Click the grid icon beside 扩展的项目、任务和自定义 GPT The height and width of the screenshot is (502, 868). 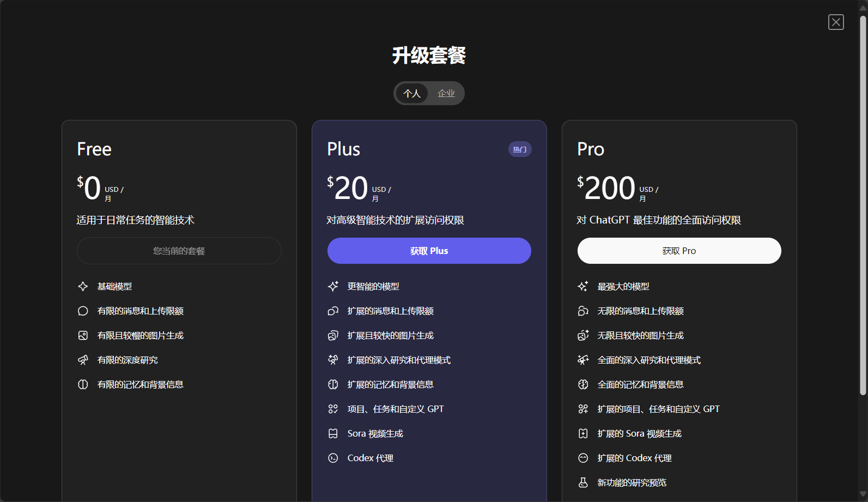[x=583, y=409]
